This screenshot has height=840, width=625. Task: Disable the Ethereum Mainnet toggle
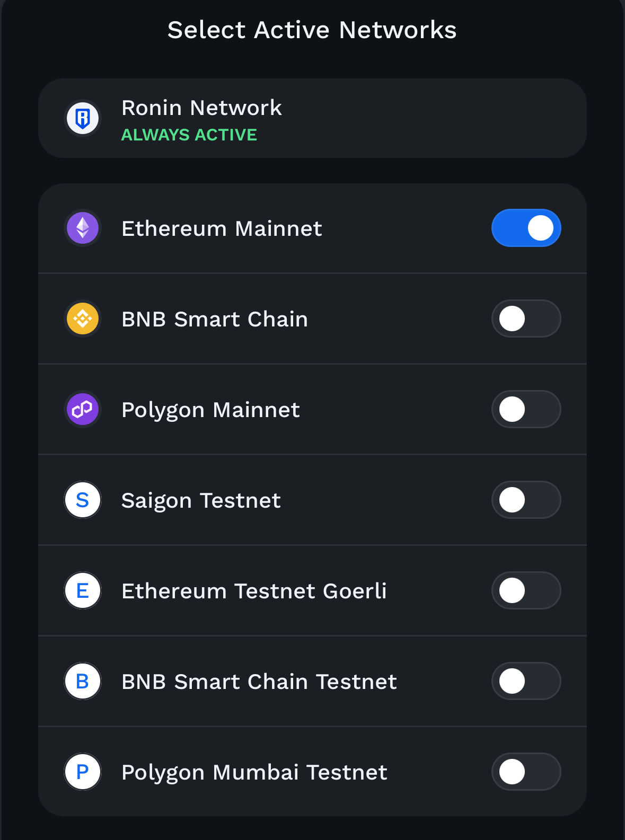pos(526,228)
